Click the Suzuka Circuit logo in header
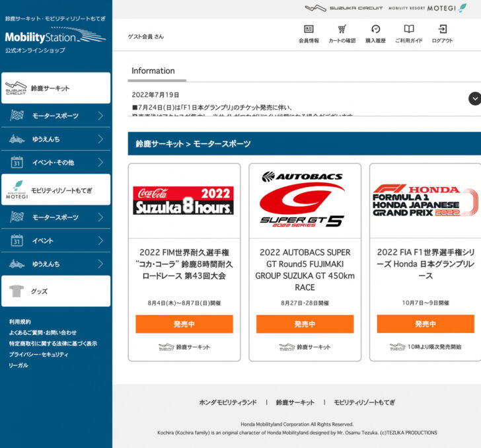Screen dimensions: 481x448 [344, 9]
